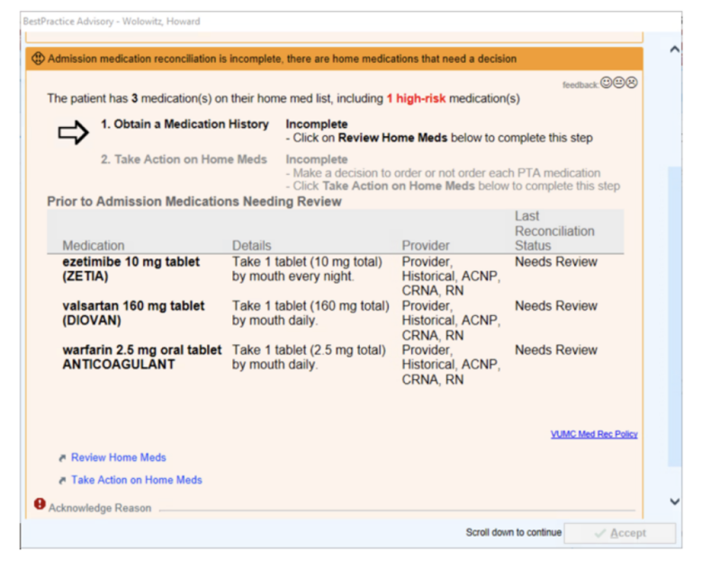711x588 pixels.
Task: Click the neutral face feedback icon
Action: 619,83
